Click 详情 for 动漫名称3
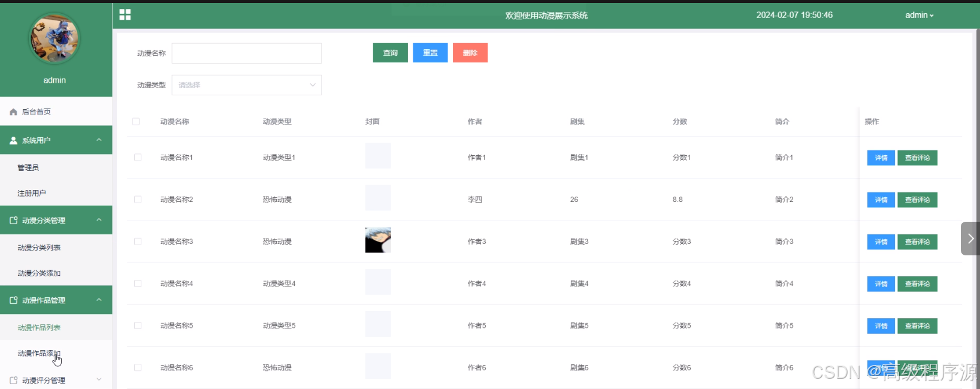The width and height of the screenshot is (980, 389). (x=881, y=242)
